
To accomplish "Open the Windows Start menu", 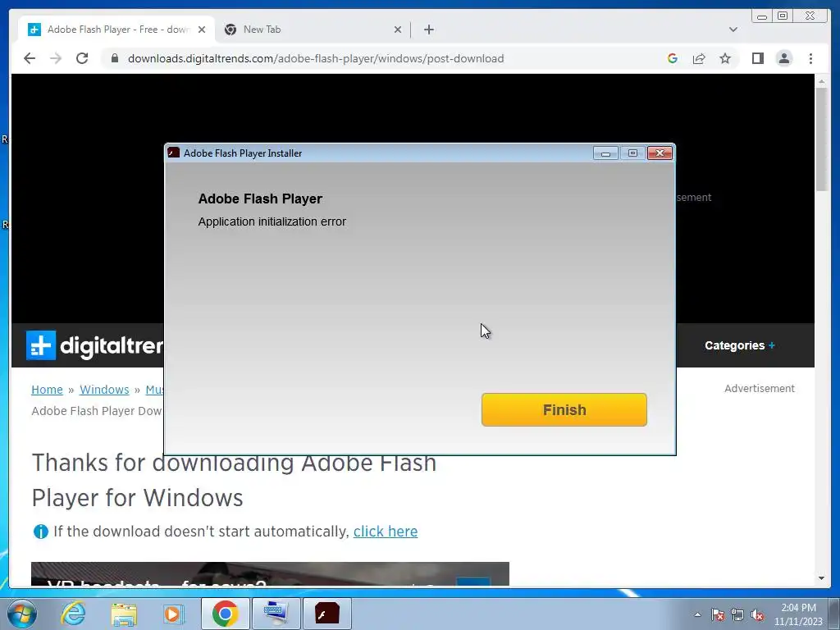I will click(x=22, y=614).
